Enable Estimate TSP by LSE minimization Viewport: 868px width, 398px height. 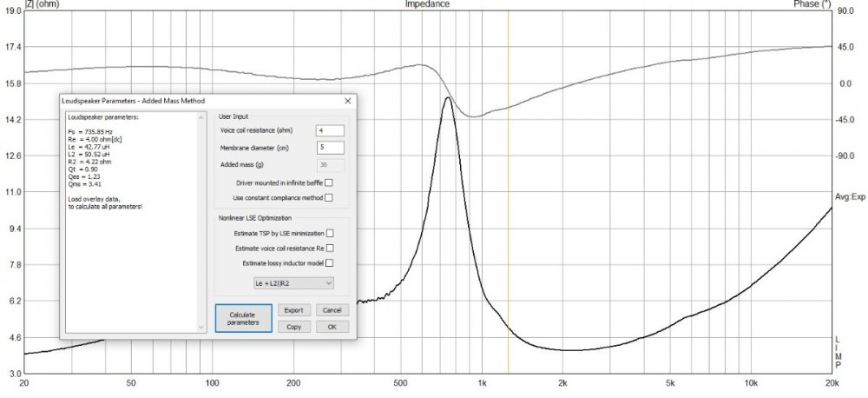click(330, 234)
